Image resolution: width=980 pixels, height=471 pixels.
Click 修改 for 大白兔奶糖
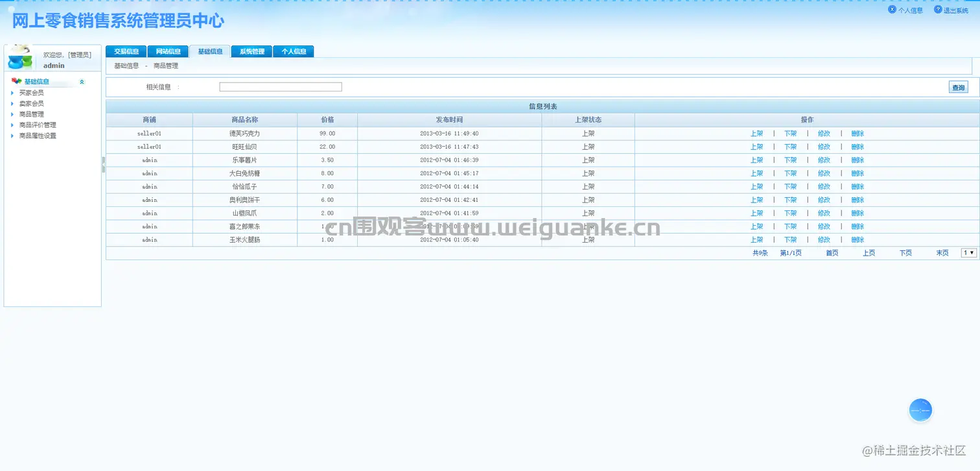[824, 173]
